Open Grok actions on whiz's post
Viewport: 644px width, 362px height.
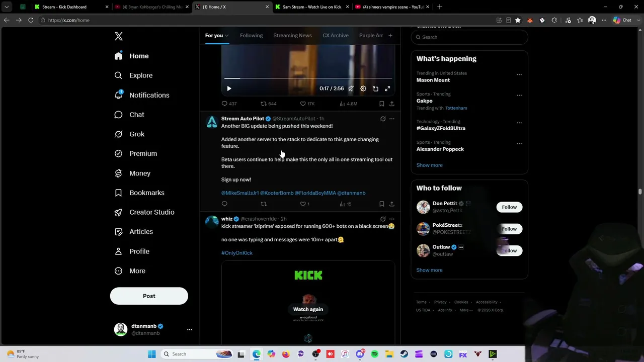tap(383, 219)
